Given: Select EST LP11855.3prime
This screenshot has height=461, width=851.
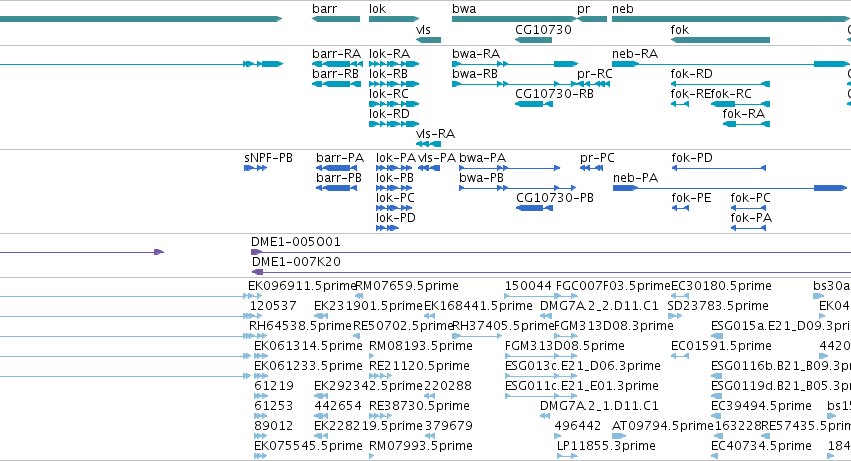Looking at the screenshot, I should tap(606, 447).
